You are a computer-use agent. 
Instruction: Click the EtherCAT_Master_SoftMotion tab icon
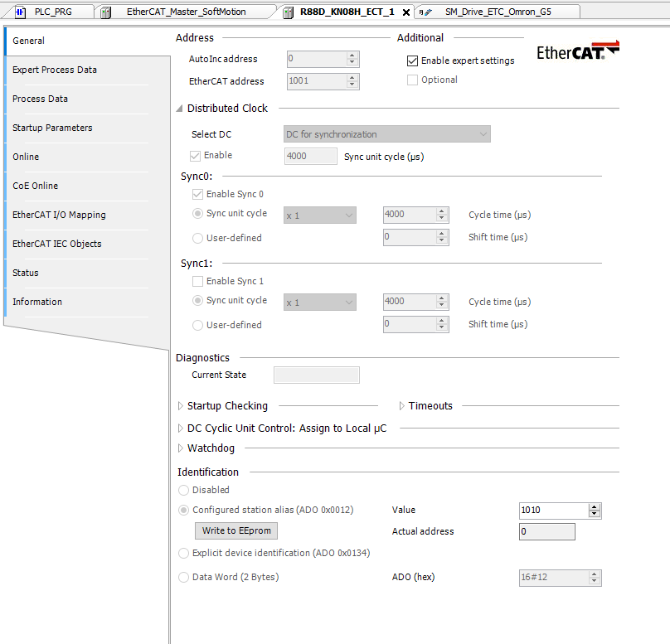tap(106, 12)
